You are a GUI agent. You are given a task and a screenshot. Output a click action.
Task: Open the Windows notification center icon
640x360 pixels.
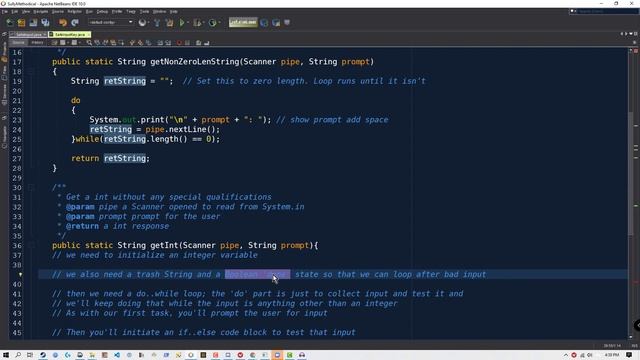click(x=630, y=355)
